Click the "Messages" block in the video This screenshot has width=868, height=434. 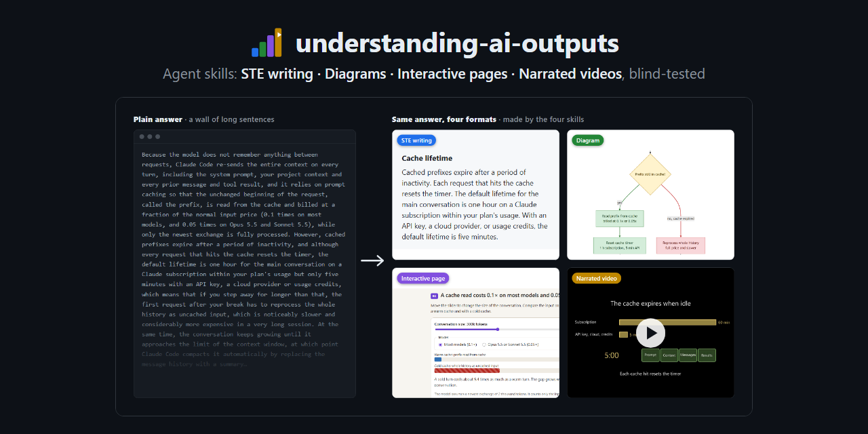click(688, 355)
